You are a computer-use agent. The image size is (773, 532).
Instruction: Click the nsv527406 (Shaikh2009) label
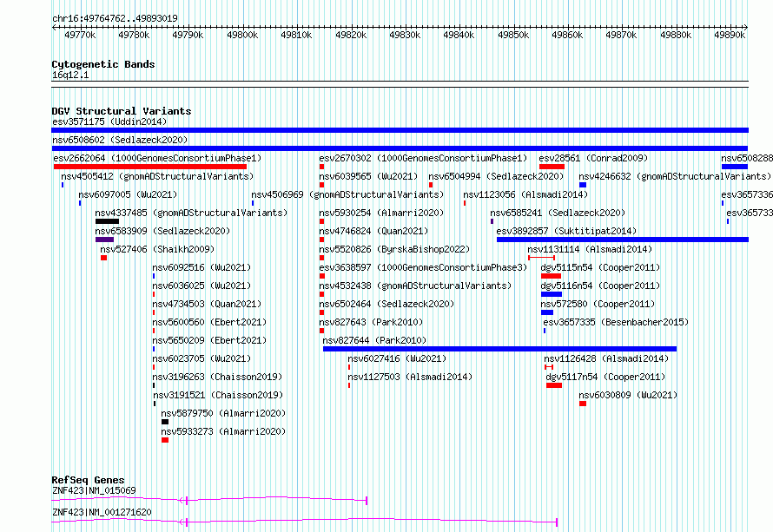[157, 249]
